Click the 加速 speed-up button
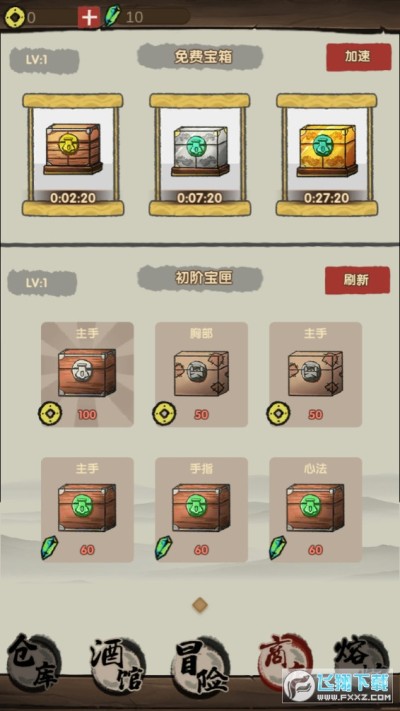 (x=358, y=57)
